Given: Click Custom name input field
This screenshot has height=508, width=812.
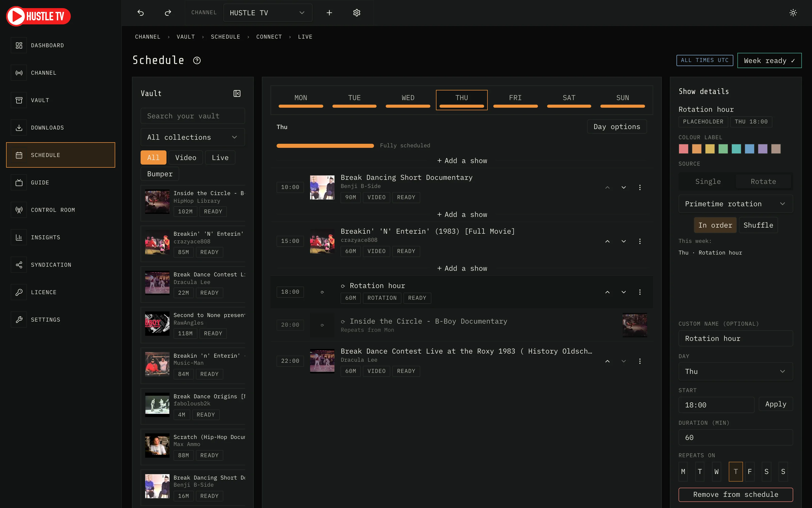Looking at the screenshot, I should [x=736, y=338].
